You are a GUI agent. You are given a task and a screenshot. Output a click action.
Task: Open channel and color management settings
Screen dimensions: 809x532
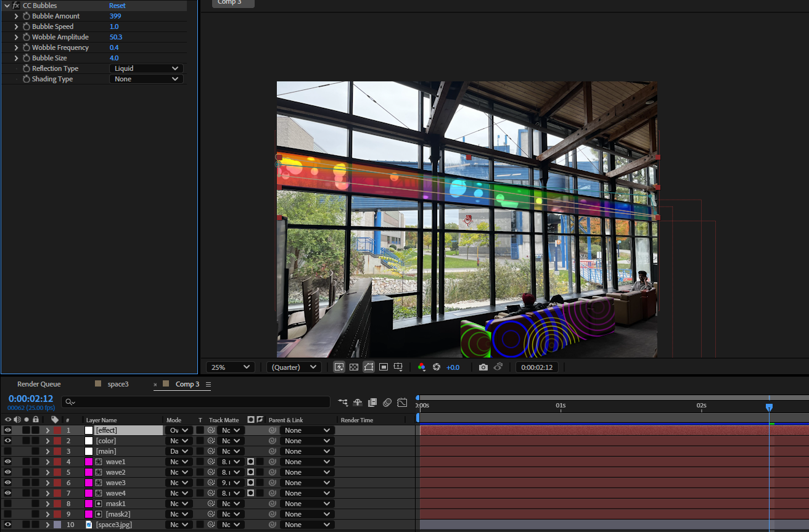(422, 367)
